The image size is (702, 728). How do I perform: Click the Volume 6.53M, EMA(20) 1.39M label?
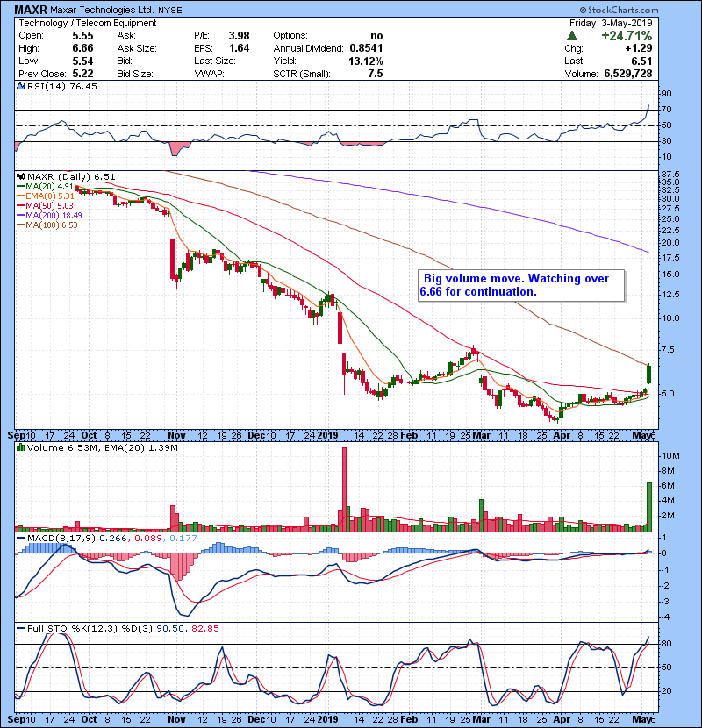point(102,448)
